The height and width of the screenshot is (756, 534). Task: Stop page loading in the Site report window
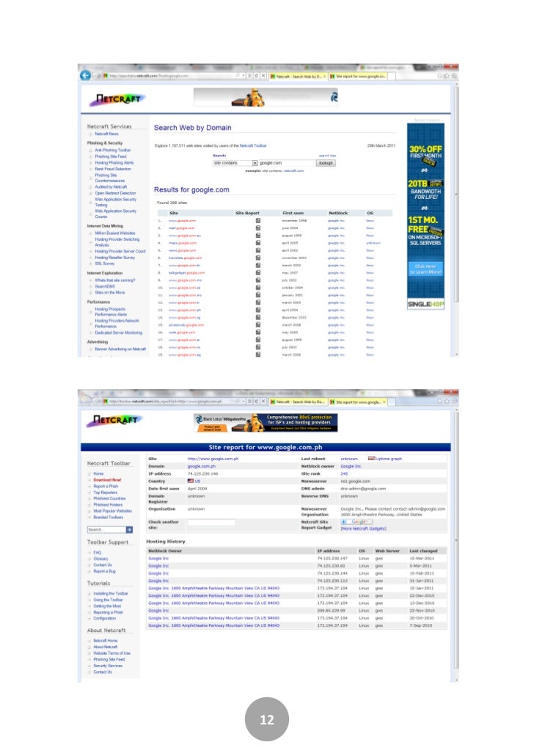(x=263, y=401)
